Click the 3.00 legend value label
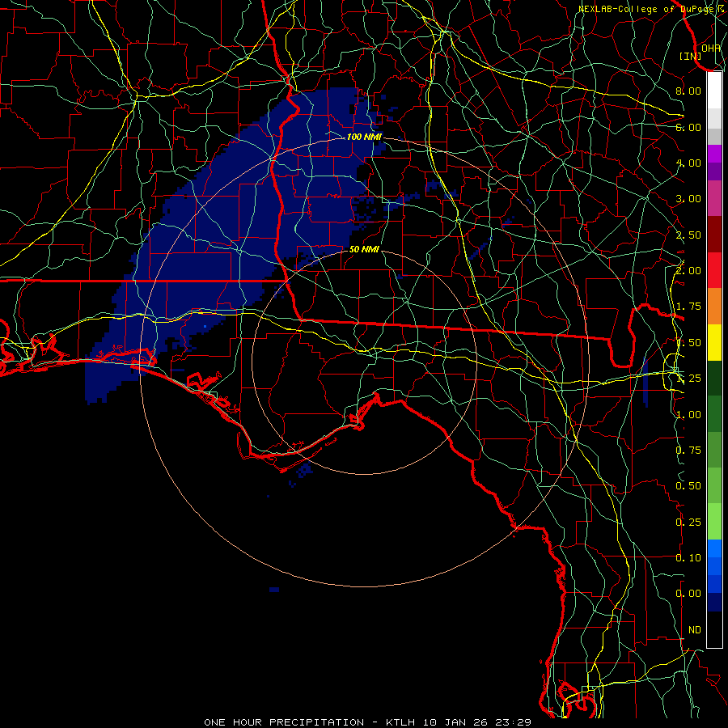 tap(688, 199)
